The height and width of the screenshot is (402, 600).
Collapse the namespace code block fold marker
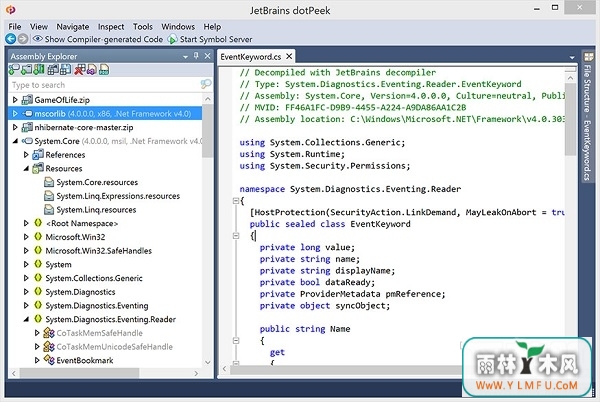pyautogui.click(x=236, y=200)
